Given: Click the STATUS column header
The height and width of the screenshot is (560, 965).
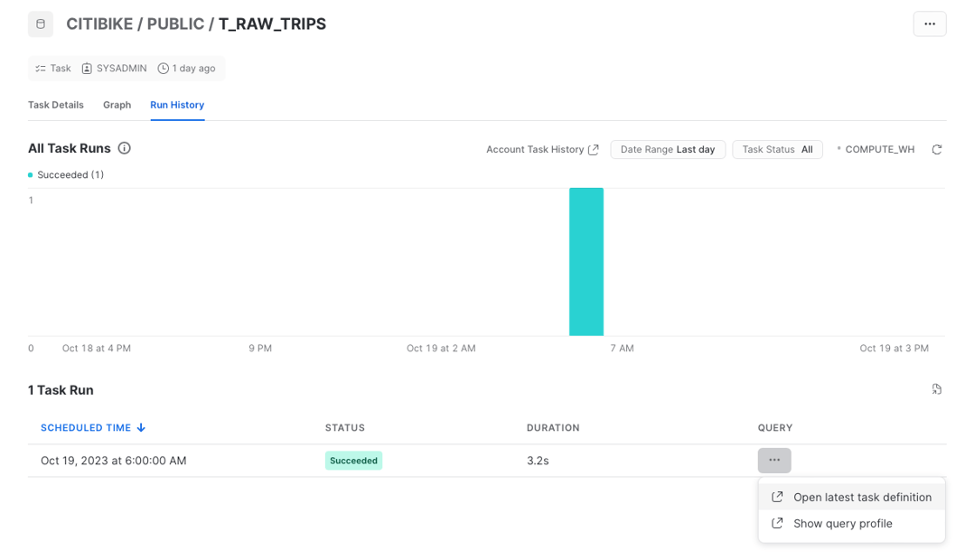Looking at the screenshot, I should tap(344, 428).
